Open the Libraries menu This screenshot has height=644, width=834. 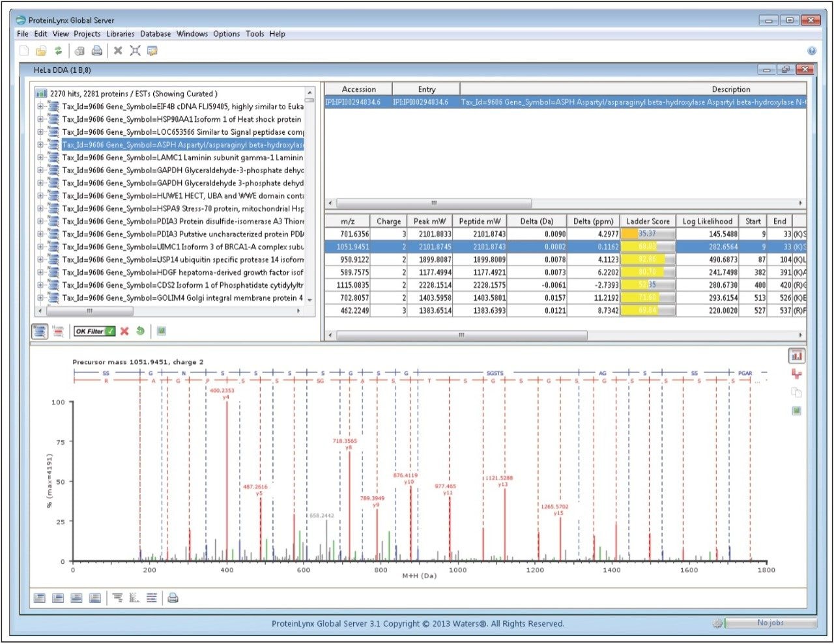[120, 34]
